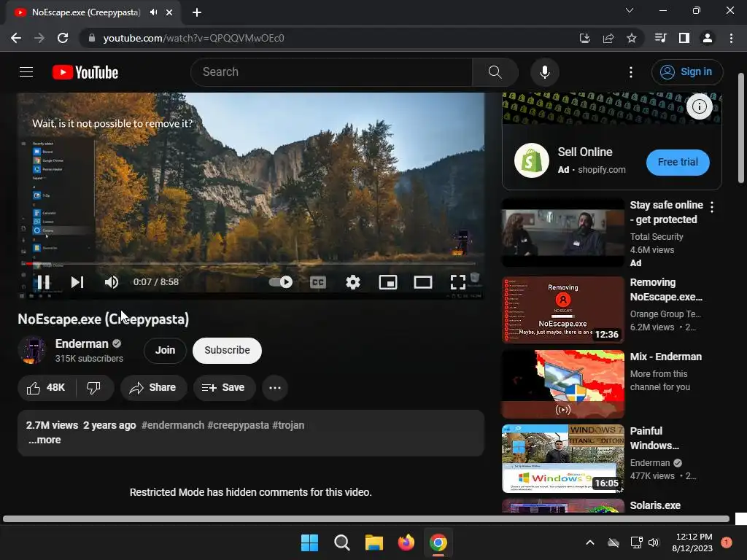Image resolution: width=747 pixels, height=560 pixels.
Task: Go to YouTube home via logo
Action: [85, 72]
